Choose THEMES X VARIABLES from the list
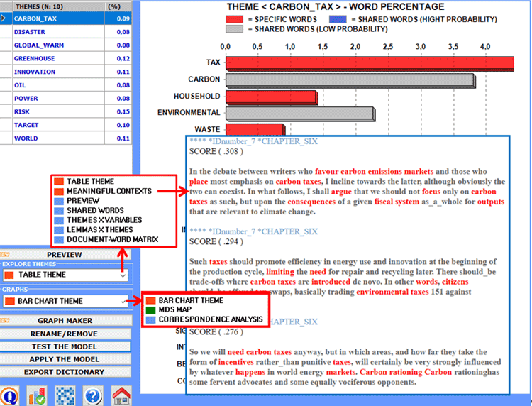 pyautogui.click(x=99, y=220)
